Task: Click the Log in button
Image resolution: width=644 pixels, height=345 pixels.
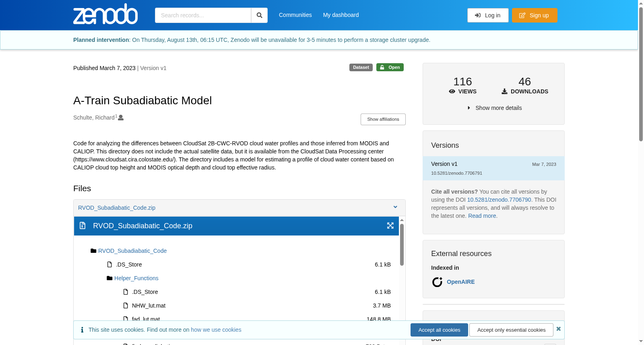Action: [488, 15]
